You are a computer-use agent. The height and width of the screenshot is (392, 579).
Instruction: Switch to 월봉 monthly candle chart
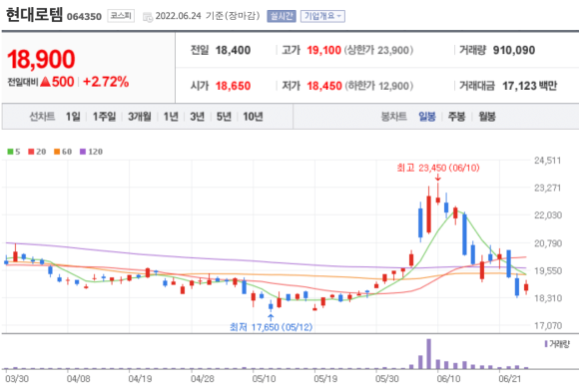[487, 117]
